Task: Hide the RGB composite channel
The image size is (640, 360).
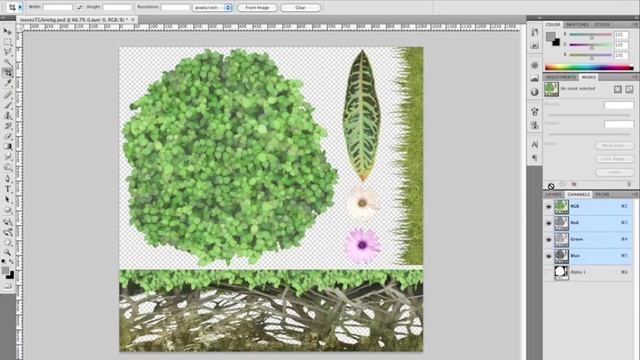Action: point(549,207)
